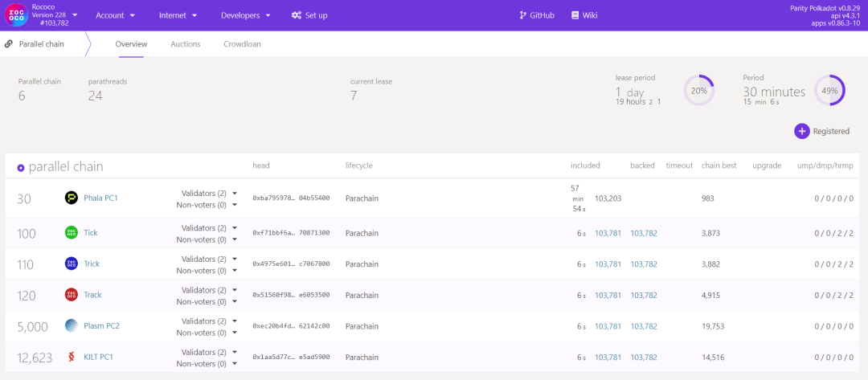
Task: Click the KILT PC1 chain icon
Action: (x=71, y=356)
